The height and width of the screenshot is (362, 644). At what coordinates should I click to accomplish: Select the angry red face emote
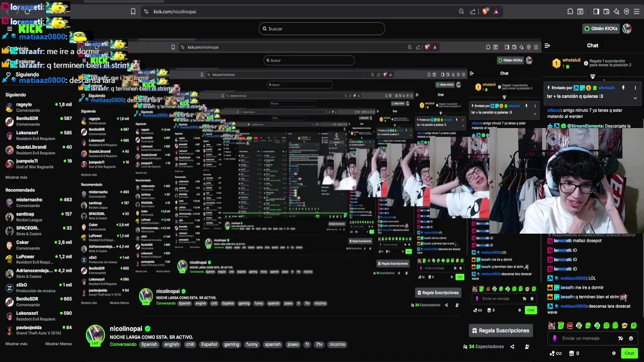(570, 326)
